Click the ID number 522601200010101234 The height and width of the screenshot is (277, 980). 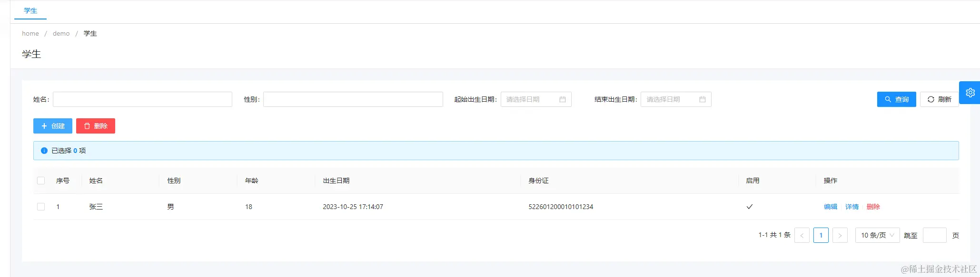(x=561, y=207)
